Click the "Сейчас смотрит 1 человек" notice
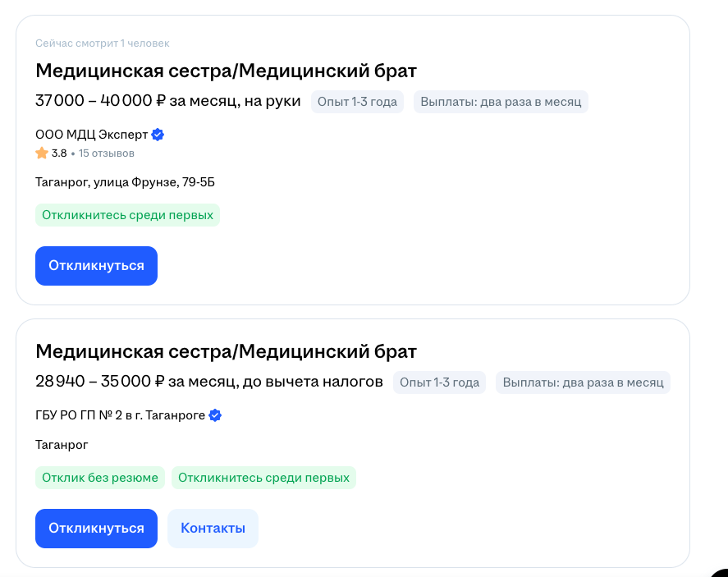The height and width of the screenshot is (577, 728). (x=102, y=44)
